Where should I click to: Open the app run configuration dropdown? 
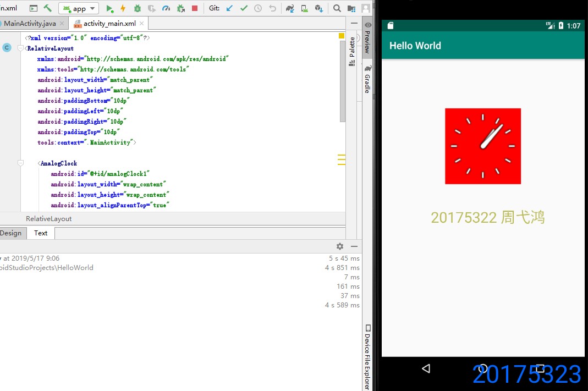click(79, 8)
